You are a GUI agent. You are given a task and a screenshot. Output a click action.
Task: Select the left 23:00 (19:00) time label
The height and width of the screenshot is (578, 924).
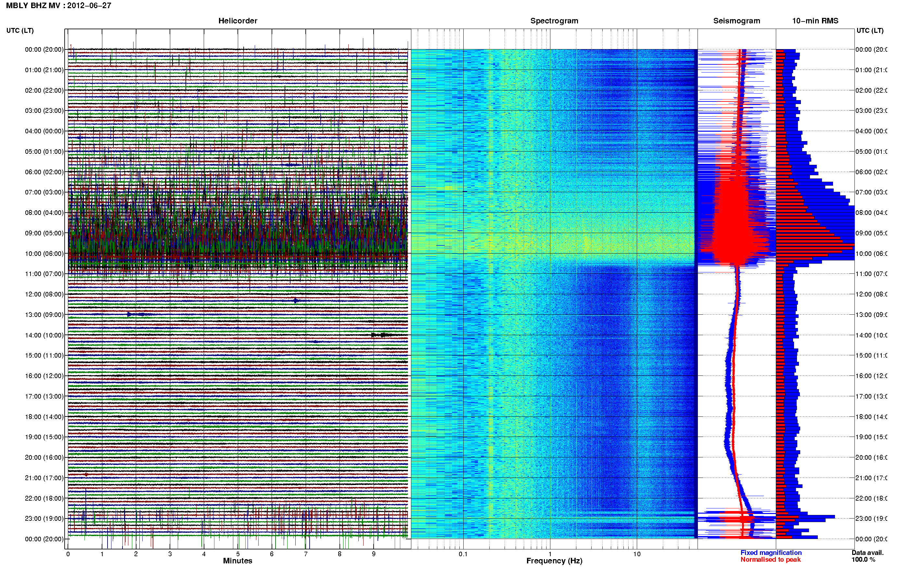(44, 519)
